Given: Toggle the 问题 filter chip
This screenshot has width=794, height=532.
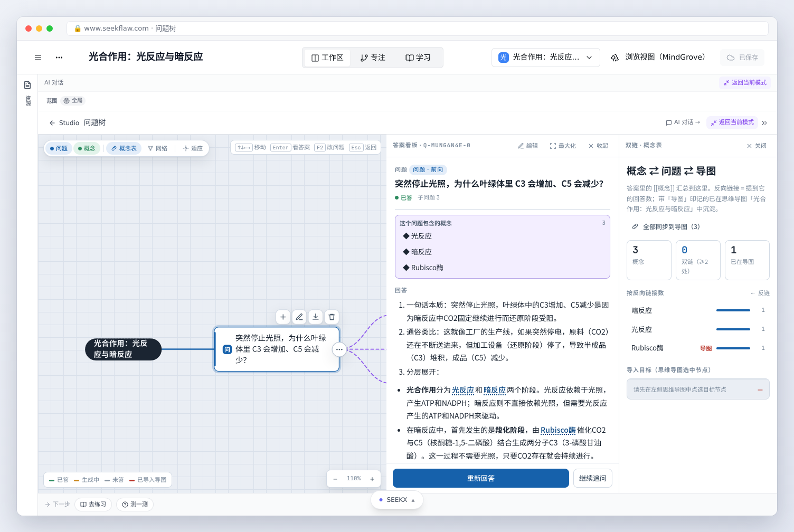Looking at the screenshot, I should point(59,148).
